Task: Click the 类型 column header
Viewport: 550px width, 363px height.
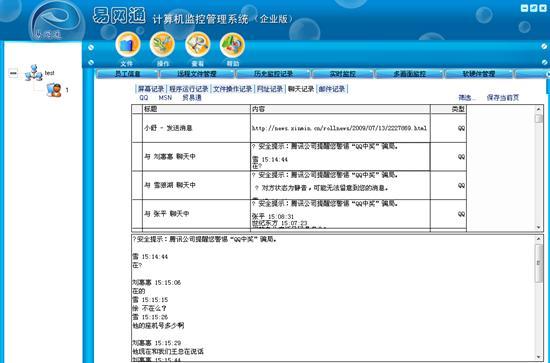Action: tap(448, 109)
